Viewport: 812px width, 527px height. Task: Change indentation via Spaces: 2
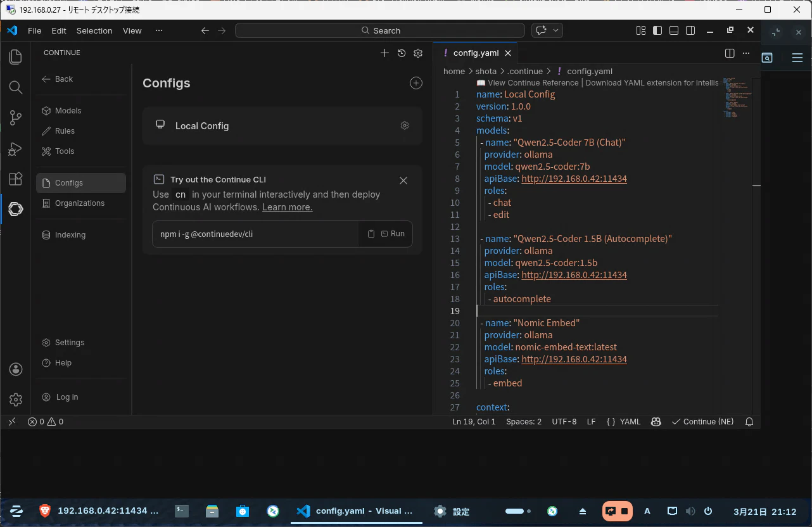[524, 422]
